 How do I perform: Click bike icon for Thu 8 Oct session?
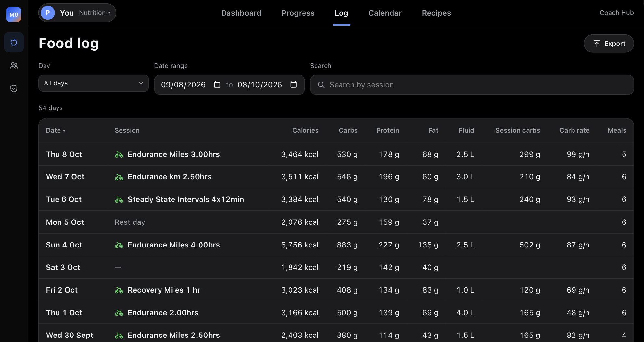pos(119,155)
